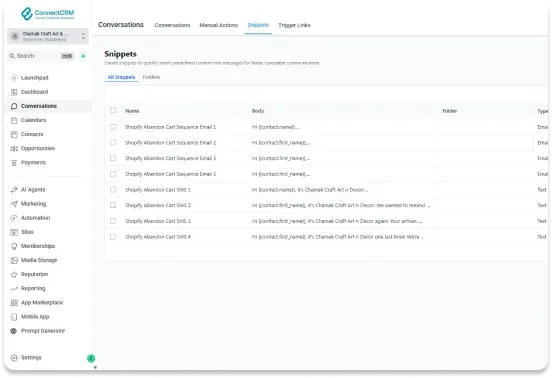Check Shopify Abandon Cart Sequence Email 1 row

pyautogui.click(x=113, y=127)
